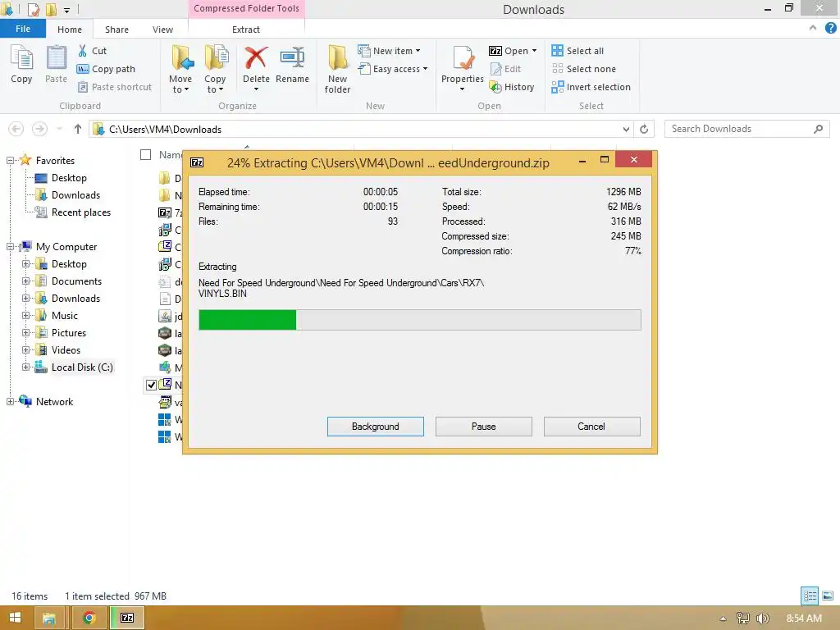The width and height of the screenshot is (840, 630).
Task: Open Google Chrome from the taskbar
Action: 89,618
